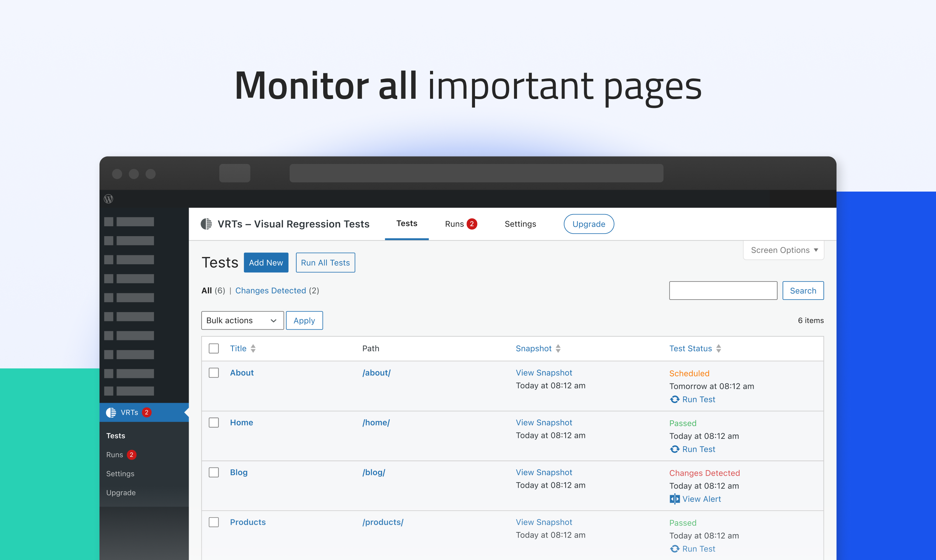
Task: Open the /products/ path link
Action: point(383,522)
